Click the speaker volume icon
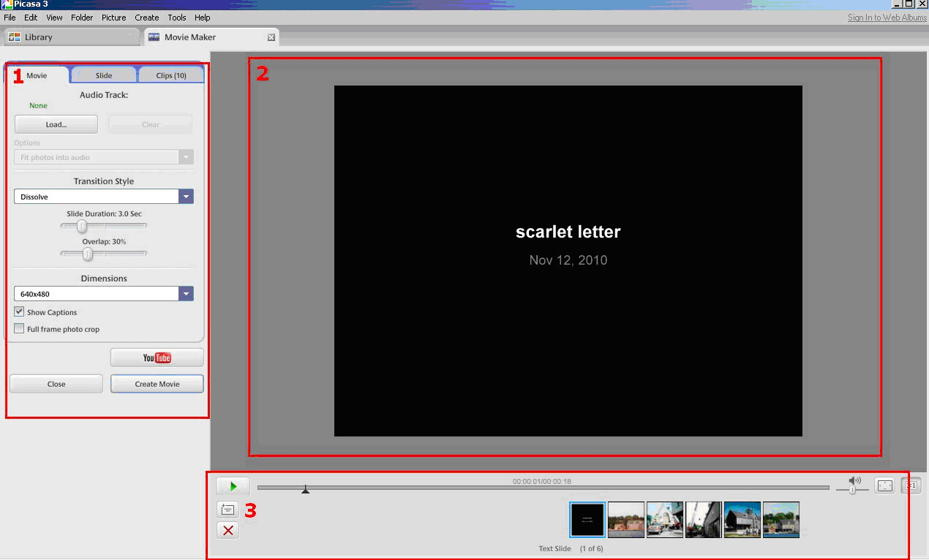The height and width of the screenshot is (560, 929). pos(854,480)
